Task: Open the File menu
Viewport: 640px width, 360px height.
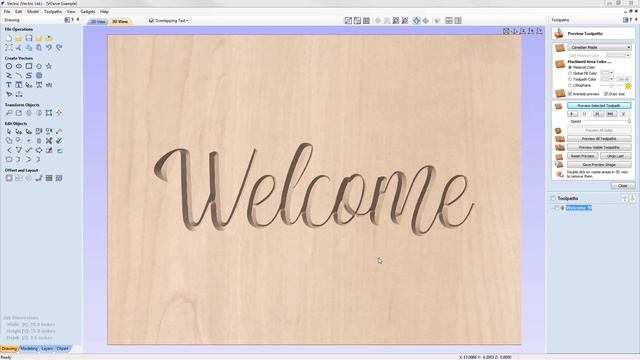Action: [x=7, y=12]
